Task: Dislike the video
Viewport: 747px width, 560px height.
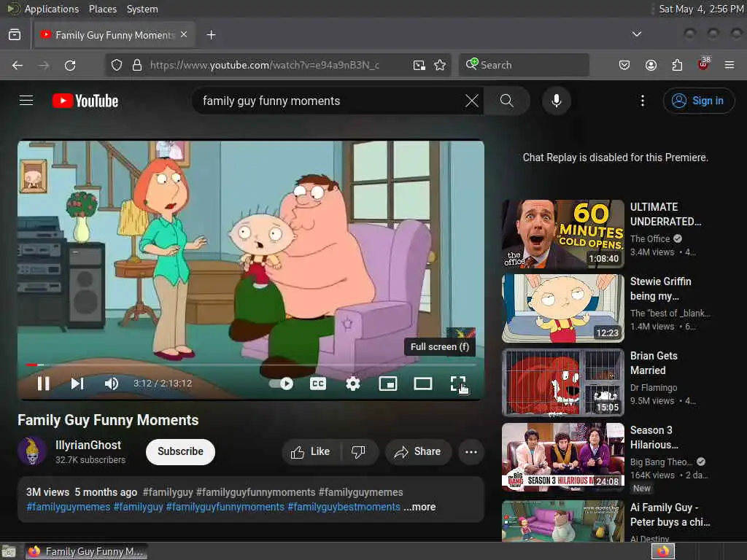Action: (358, 451)
